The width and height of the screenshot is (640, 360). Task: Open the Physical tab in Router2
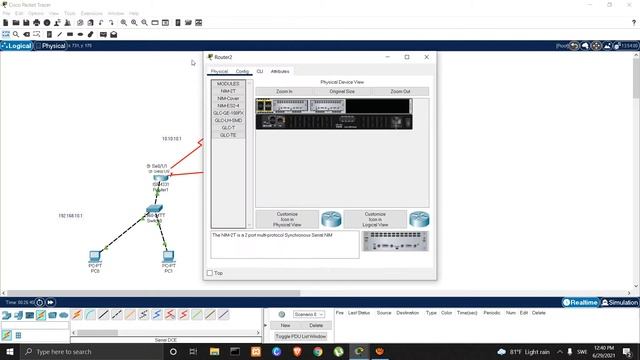click(219, 71)
